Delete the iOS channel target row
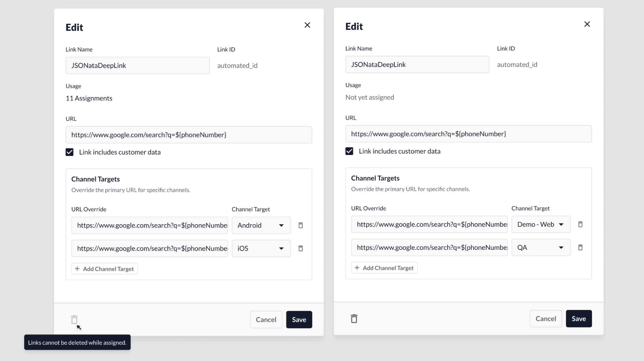This screenshot has height=361, width=644. [300, 248]
